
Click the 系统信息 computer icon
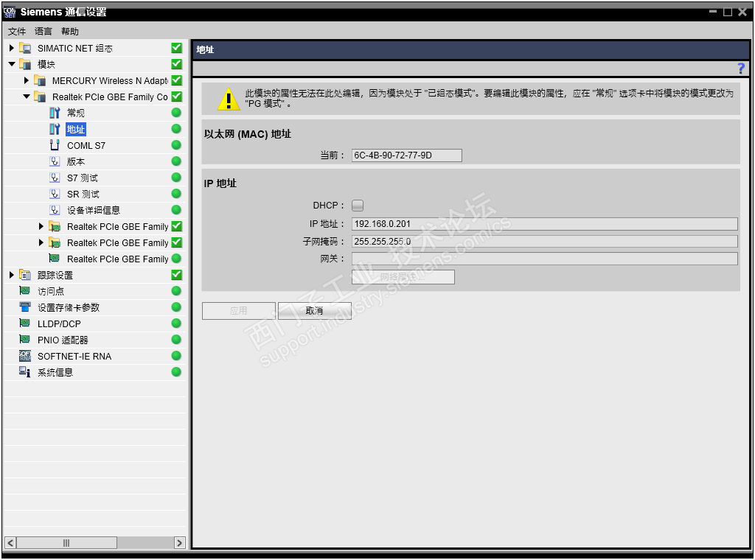pyautogui.click(x=25, y=372)
